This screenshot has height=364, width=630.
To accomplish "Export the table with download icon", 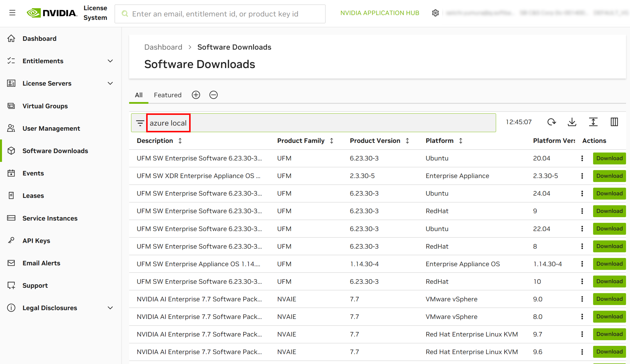I will (x=572, y=122).
